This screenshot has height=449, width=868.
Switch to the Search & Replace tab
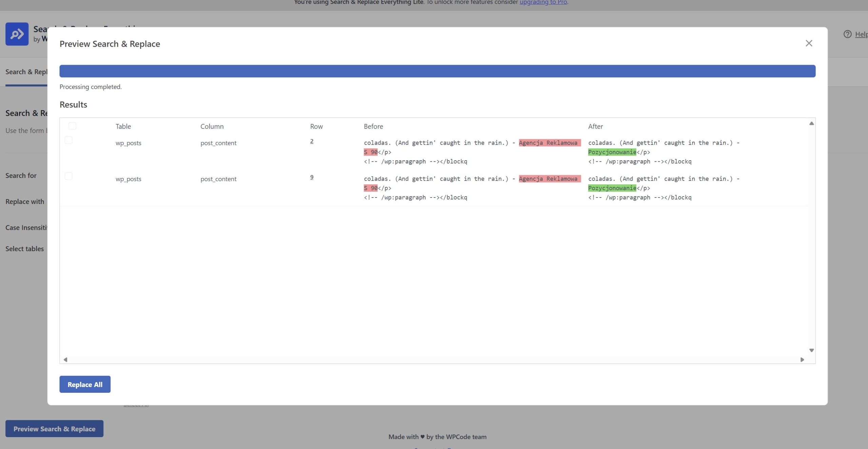coord(26,72)
